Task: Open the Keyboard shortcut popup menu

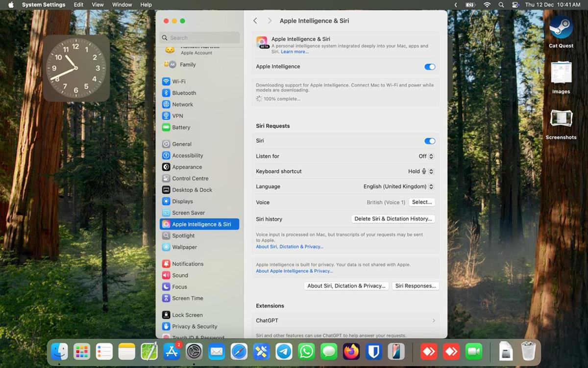Action: point(421,171)
